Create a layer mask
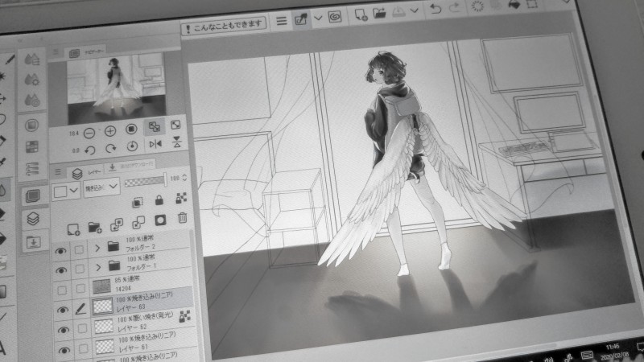This screenshot has width=644, height=362. click(x=160, y=220)
